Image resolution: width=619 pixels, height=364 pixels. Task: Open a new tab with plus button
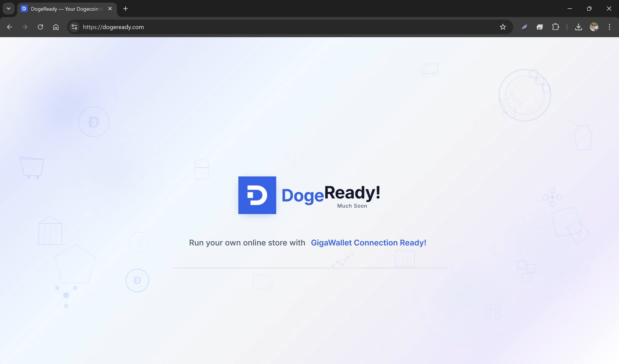125,9
